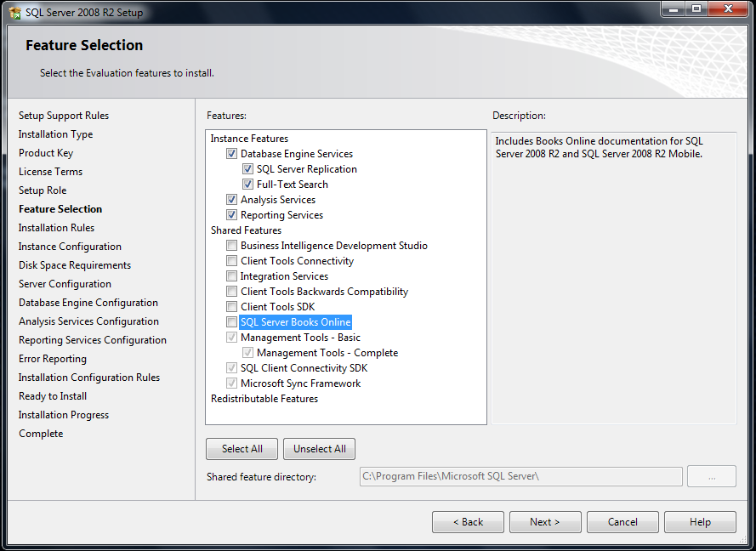
Task: Select Microsoft Sync Framework feature label
Action: pyautogui.click(x=300, y=383)
